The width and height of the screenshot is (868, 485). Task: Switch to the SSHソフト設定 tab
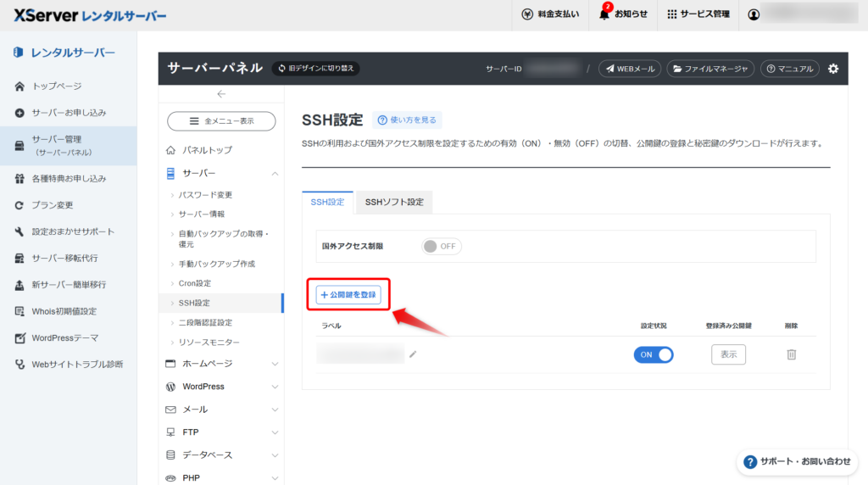[x=393, y=203]
